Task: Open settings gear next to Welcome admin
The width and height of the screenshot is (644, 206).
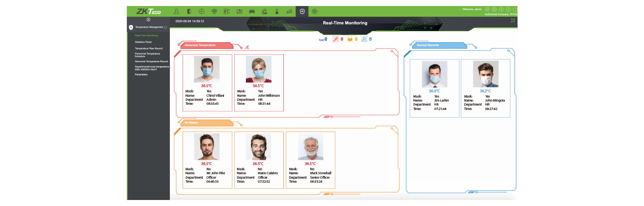Action: (x=487, y=9)
